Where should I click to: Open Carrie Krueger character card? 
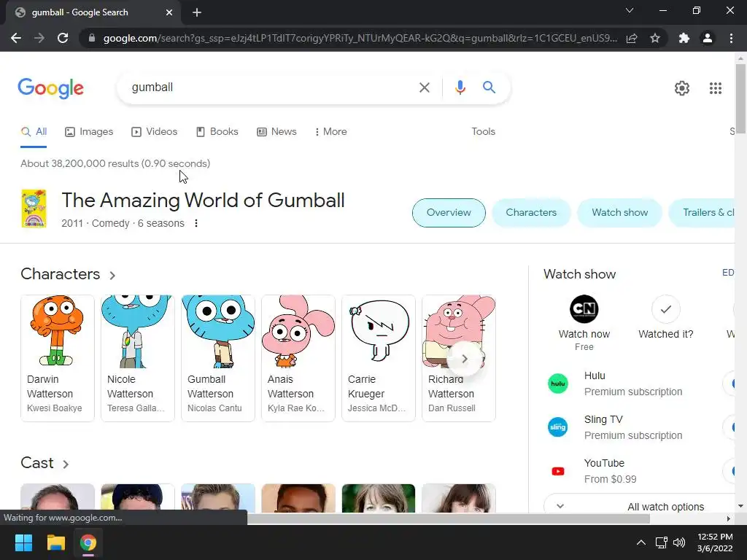pos(379,358)
